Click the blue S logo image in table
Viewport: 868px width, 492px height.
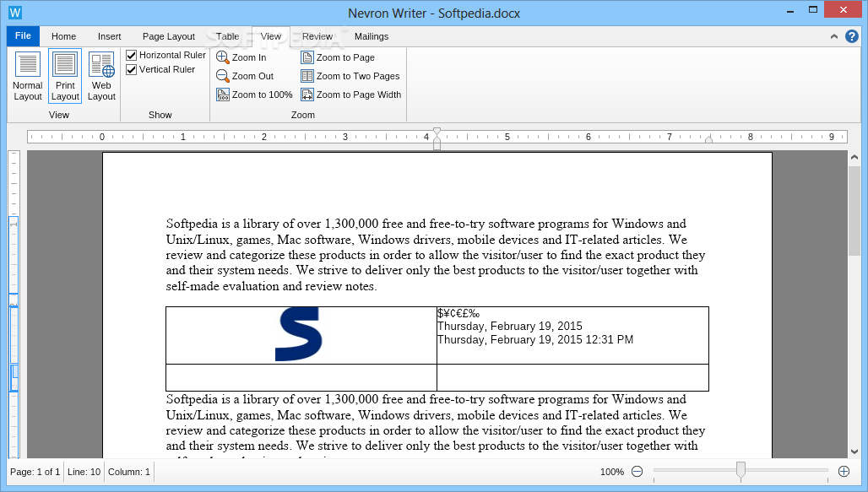tap(299, 334)
